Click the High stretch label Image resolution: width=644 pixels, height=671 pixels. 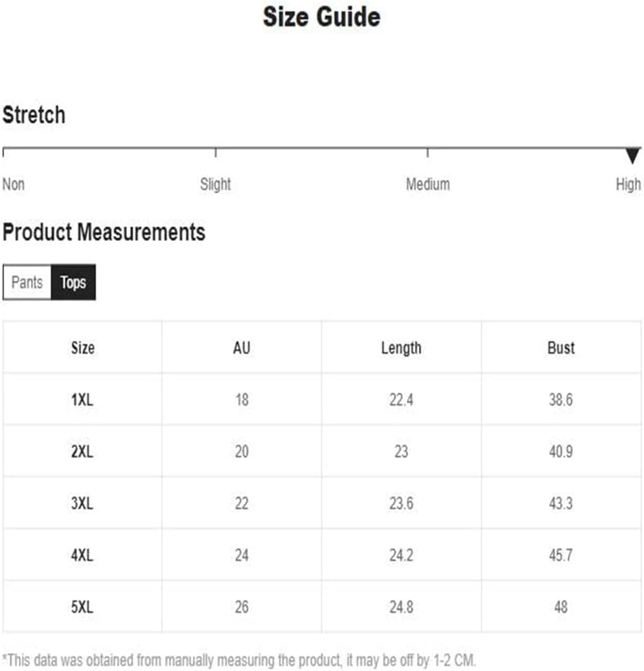click(x=628, y=184)
